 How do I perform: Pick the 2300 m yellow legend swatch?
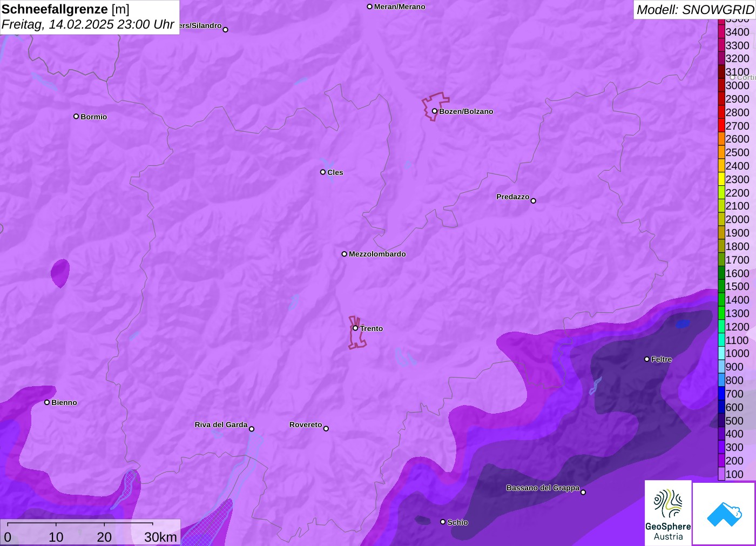(x=721, y=179)
